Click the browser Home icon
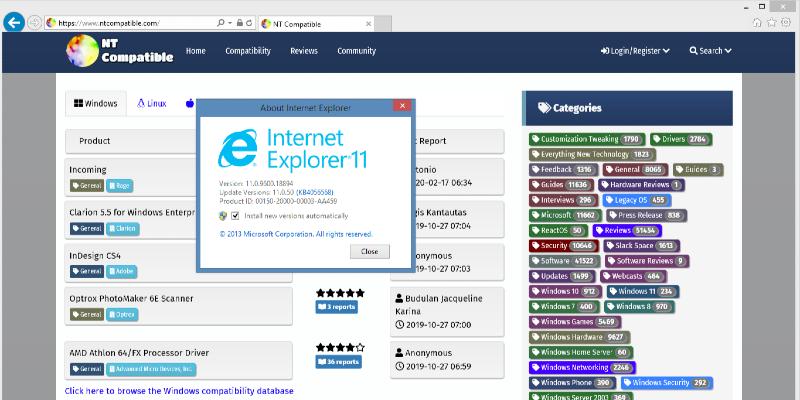The width and height of the screenshot is (800, 400). (757, 22)
